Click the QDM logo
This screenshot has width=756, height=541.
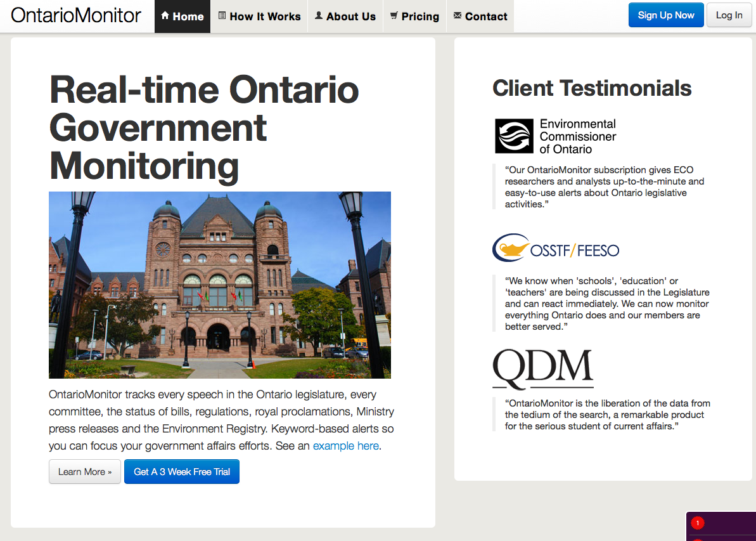543,369
